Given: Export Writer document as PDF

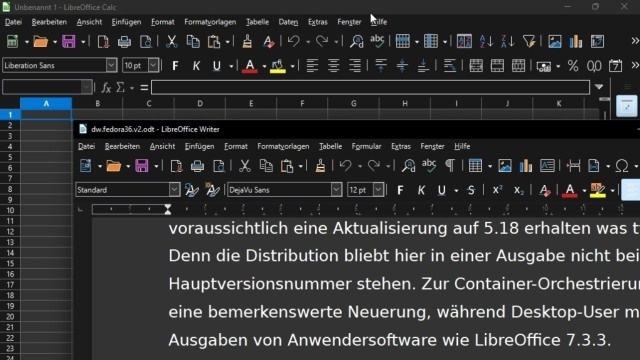Looking at the screenshot, I should click(x=176, y=166).
